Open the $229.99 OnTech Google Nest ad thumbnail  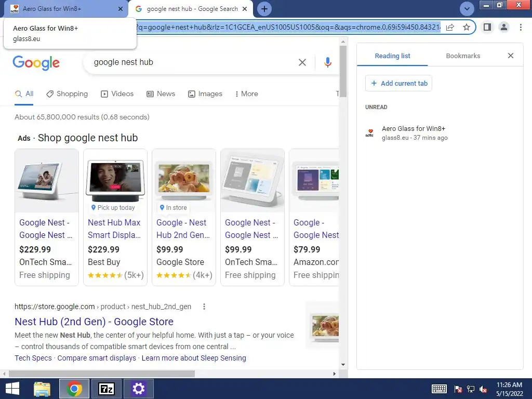[47, 181]
